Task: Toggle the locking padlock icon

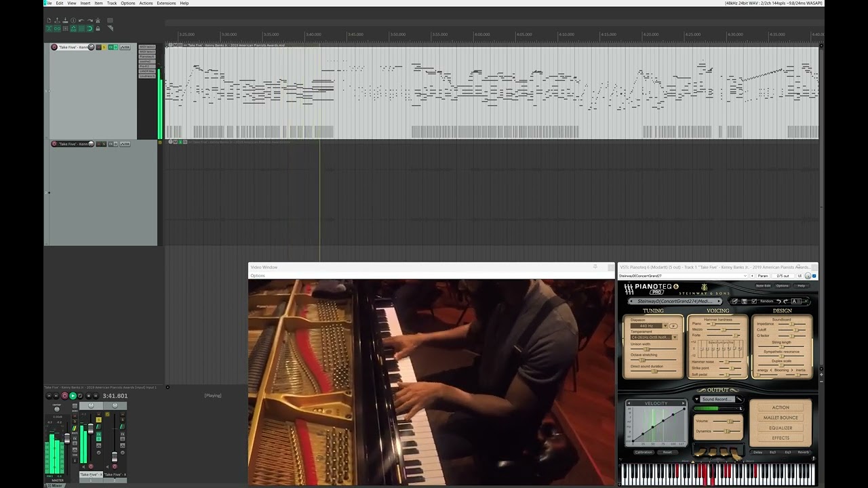Action: tap(98, 28)
